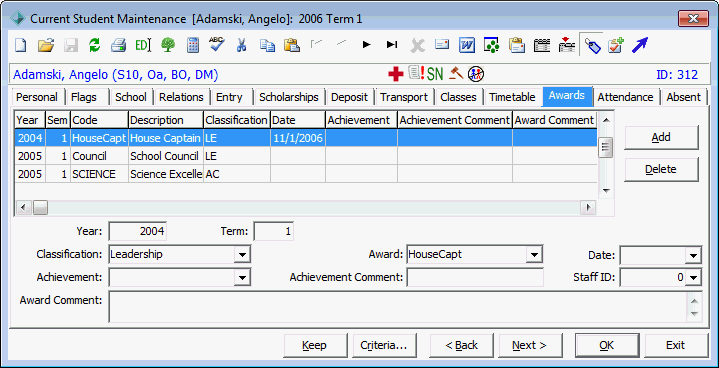The height and width of the screenshot is (368, 719).
Task: Open the calculator toolbar icon
Action: point(193,45)
